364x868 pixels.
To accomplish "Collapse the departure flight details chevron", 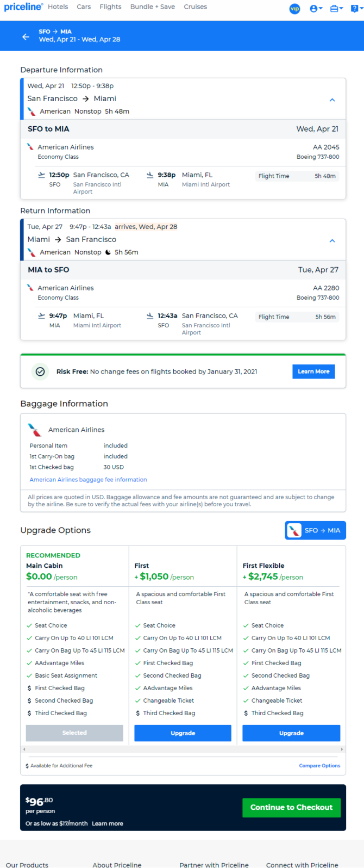I will [332, 100].
